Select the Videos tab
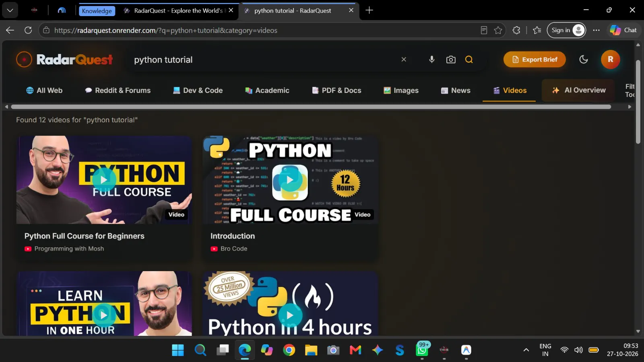Image resolution: width=644 pixels, height=362 pixels. coord(510,90)
